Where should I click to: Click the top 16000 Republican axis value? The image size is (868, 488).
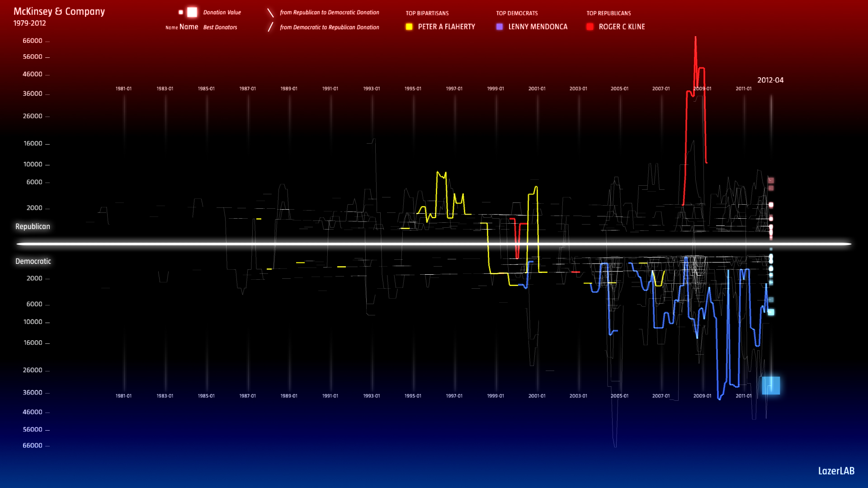pyautogui.click(x=33, y=144)
